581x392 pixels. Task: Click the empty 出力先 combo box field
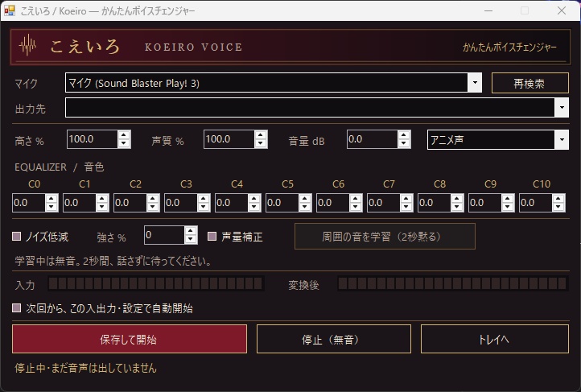pos(310,108)
